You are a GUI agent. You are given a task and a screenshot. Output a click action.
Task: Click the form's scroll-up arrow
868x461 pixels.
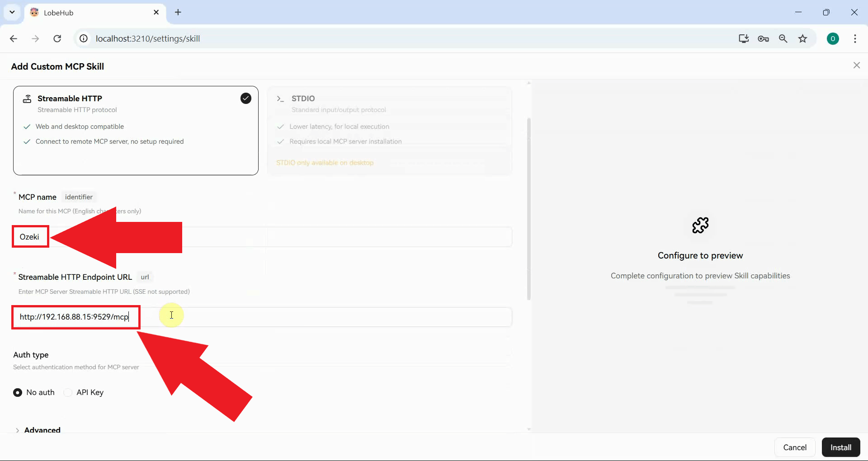[x=529, y=83]
